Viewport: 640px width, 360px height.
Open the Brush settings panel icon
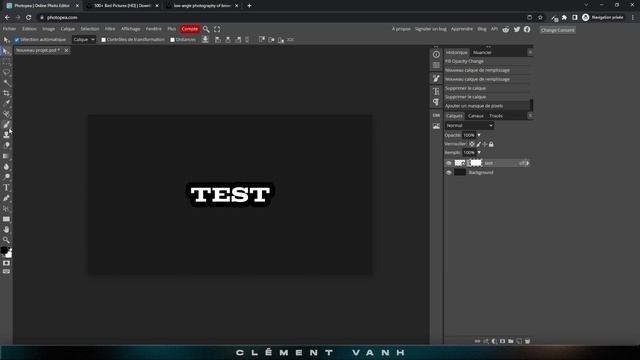pyautogui.click(x=436, y=78)
